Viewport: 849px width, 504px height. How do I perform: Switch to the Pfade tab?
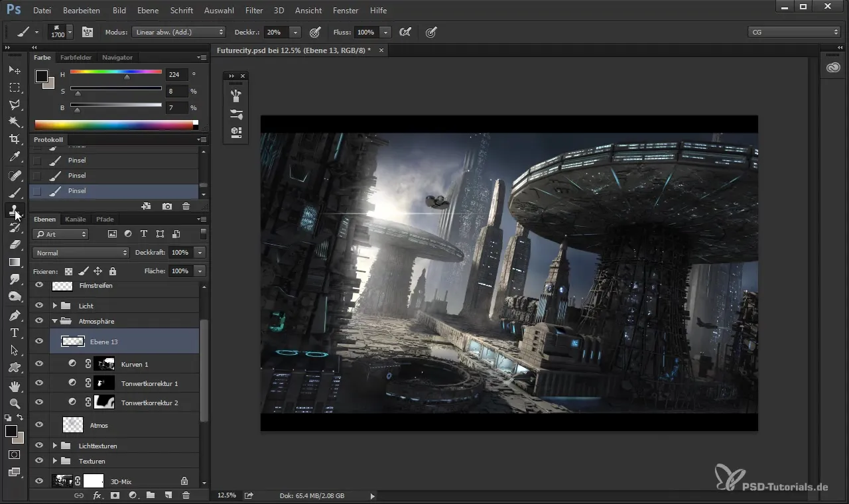point(105,219)
